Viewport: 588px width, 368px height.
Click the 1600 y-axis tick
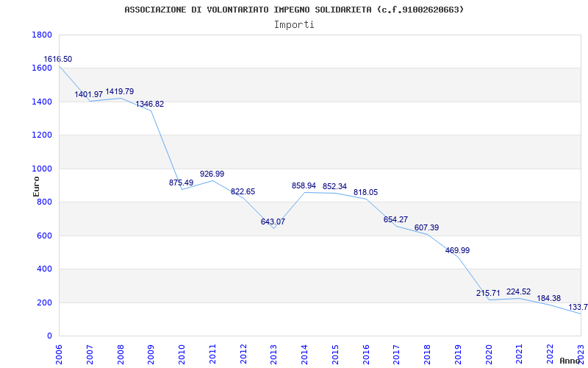(x=42, y=68)
